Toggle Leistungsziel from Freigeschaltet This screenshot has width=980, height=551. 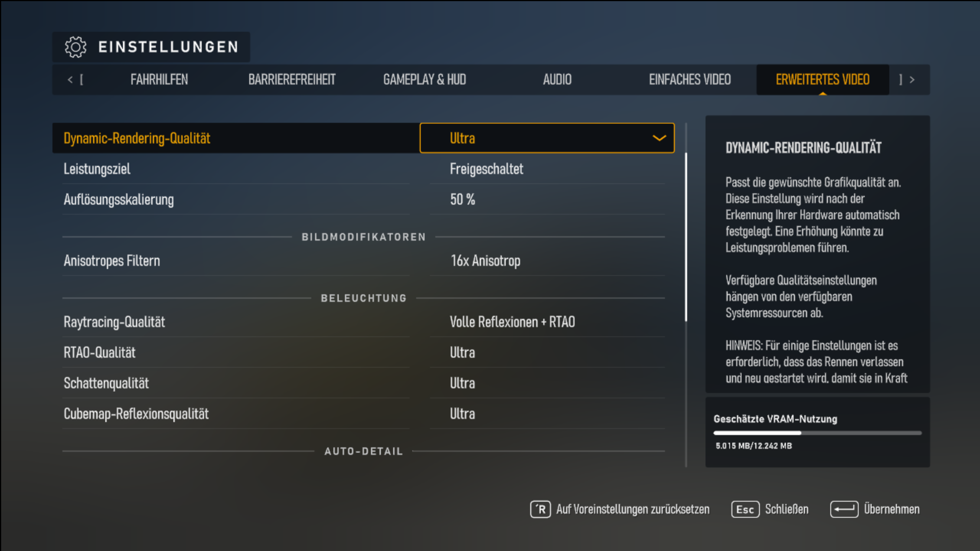[486, 169]
